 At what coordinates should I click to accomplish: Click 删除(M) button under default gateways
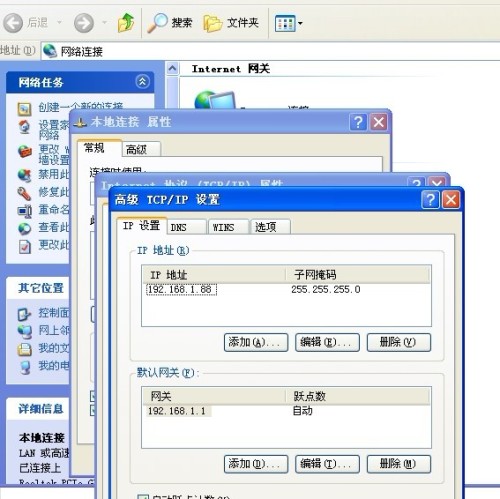pos(399,464)
